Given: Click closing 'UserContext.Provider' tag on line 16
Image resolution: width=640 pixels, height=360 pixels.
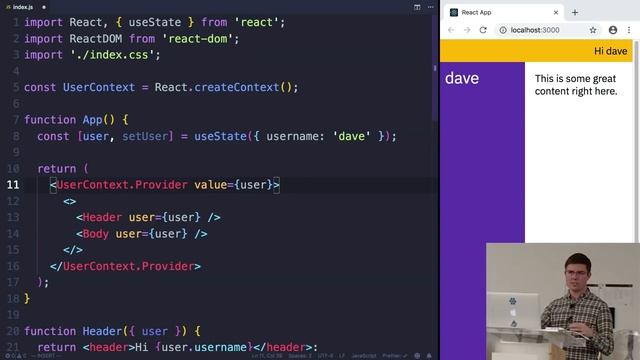Looking at the screenshot, I should [129, 266].
